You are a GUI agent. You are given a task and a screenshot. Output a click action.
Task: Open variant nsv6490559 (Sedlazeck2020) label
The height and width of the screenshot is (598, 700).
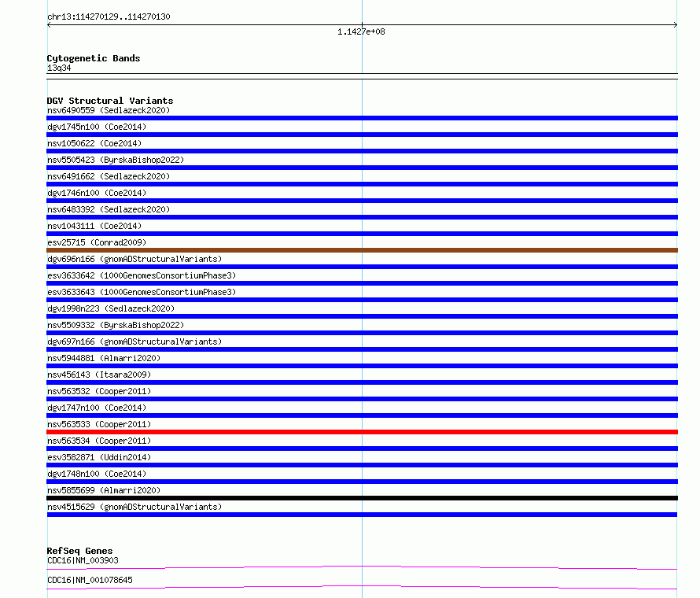point(109,110)
